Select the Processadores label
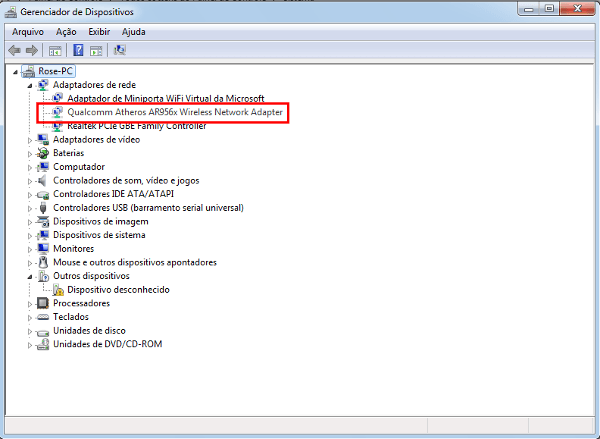 [82, 304]
